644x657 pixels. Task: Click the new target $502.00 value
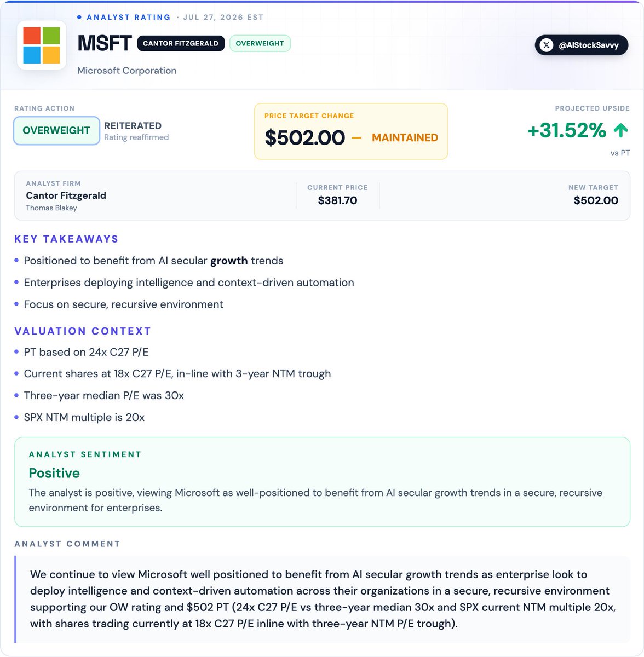596,200
